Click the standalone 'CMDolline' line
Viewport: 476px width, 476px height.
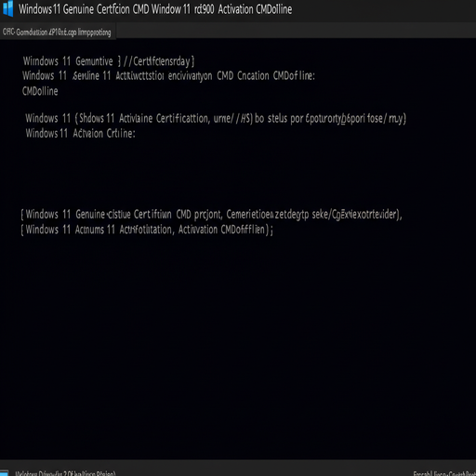(x=40, y=91)
